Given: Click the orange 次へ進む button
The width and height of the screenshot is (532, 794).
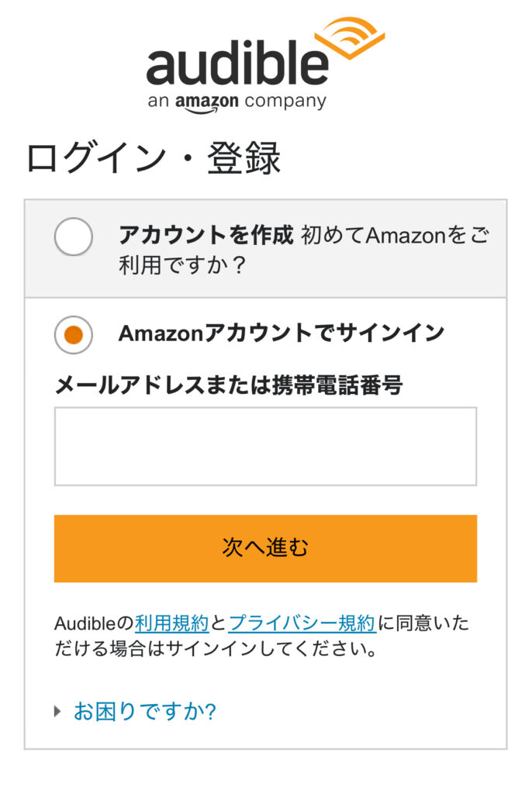Looking at the screenshot, I should [x=265, y=548].
